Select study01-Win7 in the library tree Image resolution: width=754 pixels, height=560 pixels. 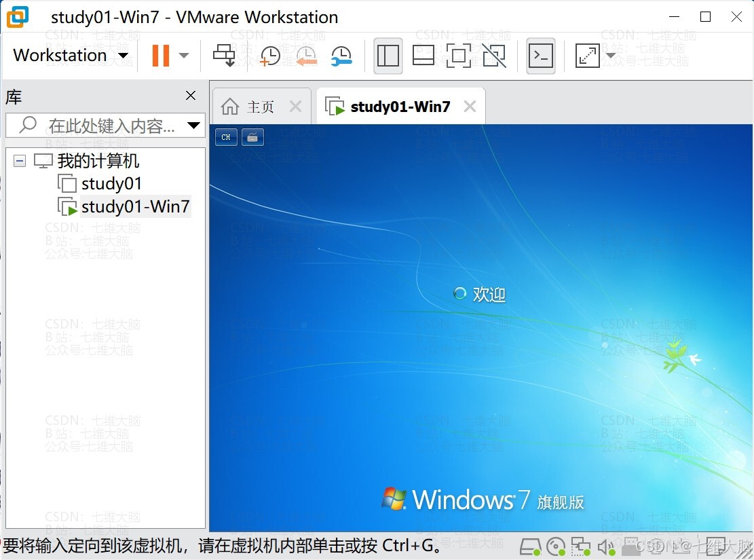click(x=135, y=206)
